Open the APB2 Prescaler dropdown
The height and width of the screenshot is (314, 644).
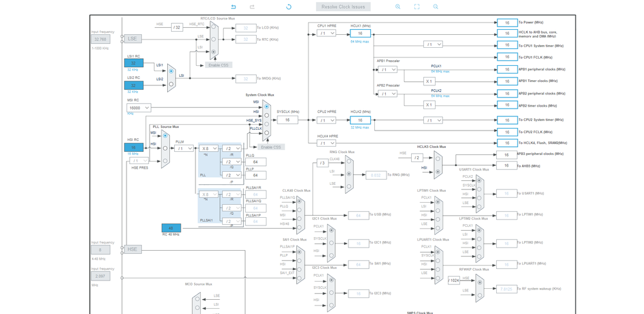click(x=387, y=94)
